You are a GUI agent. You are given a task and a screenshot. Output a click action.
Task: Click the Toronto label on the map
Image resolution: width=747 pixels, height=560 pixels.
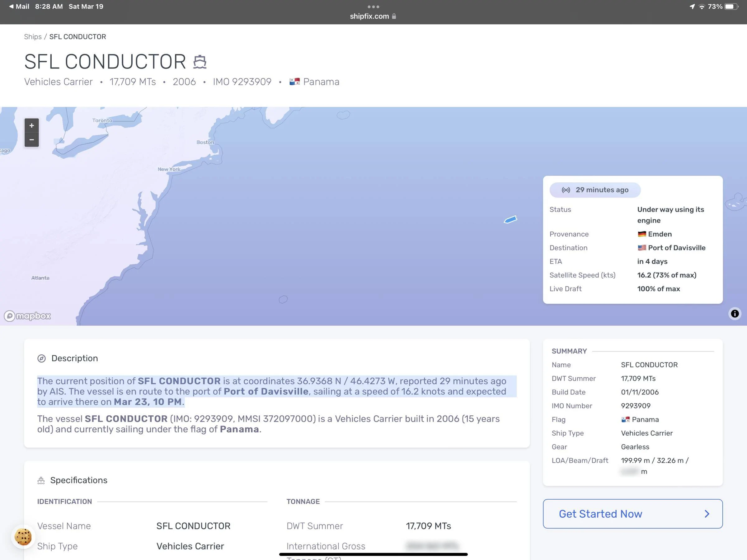[102, 120]
